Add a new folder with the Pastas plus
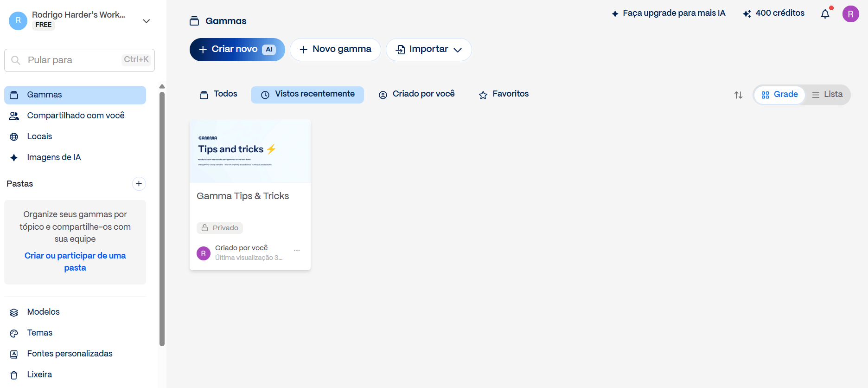The height and width of the screenshot is (388, 868). 139,184
